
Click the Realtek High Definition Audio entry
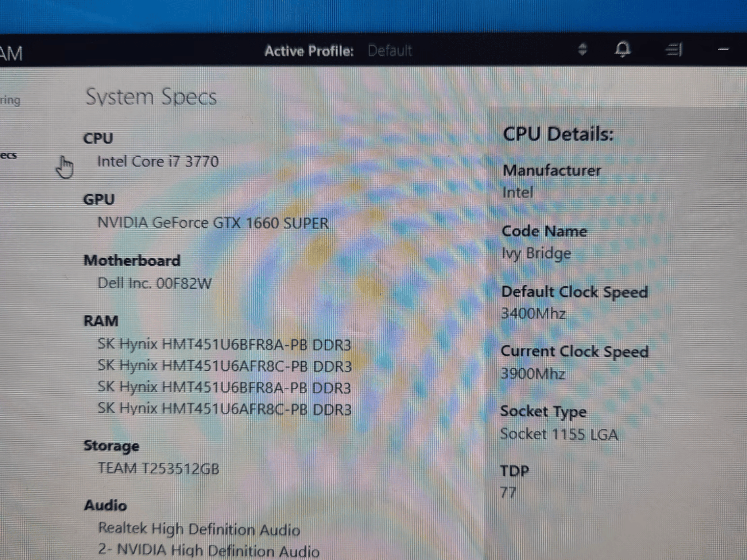pos(199,529)
